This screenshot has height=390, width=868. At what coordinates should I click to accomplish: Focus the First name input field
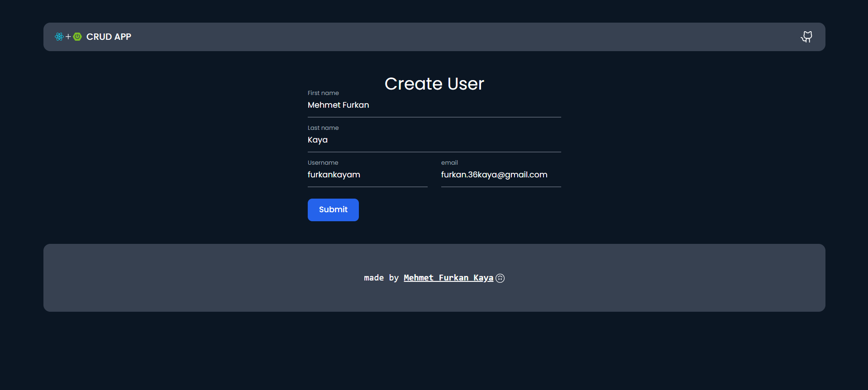click(434, 105)
